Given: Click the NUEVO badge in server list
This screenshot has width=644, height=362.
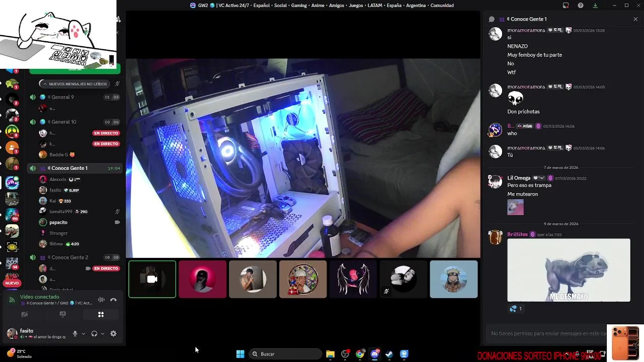Looking at the screenshot, I should click(x=12, y=283).
